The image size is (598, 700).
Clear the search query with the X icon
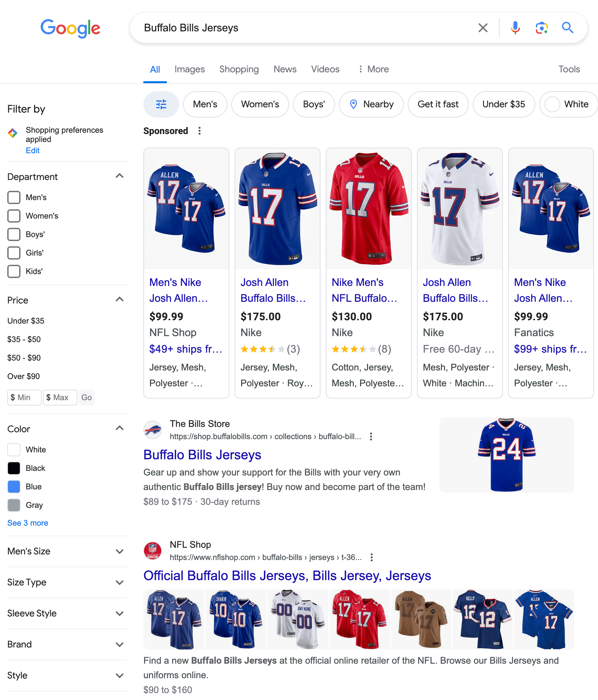point(483,28)
